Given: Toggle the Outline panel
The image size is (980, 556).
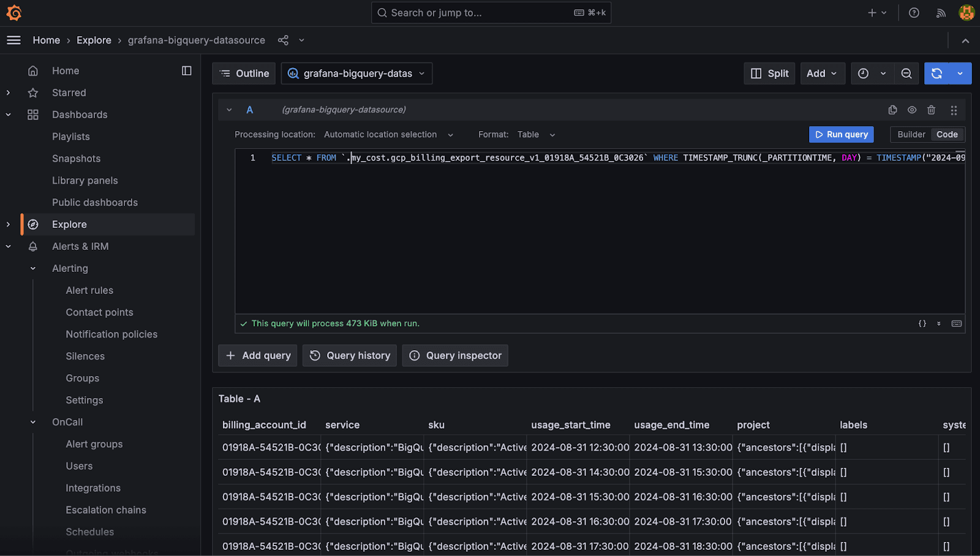Looking at the screenshot, I should point(244,73).
